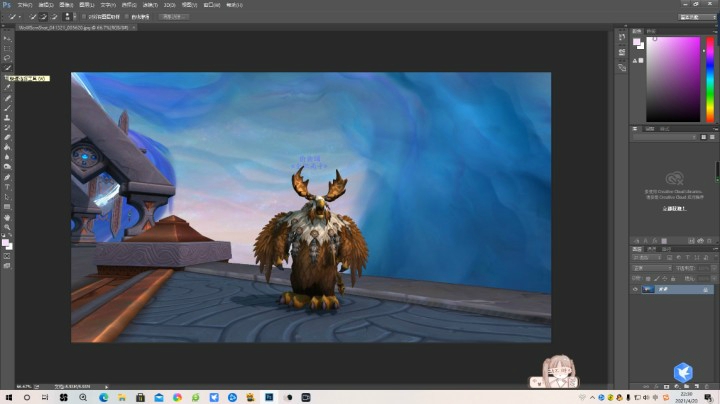720x404 pixels.
Task: Click Subtract from Selection mode icon
Action: pyautogui.click(x=54, y=17)
